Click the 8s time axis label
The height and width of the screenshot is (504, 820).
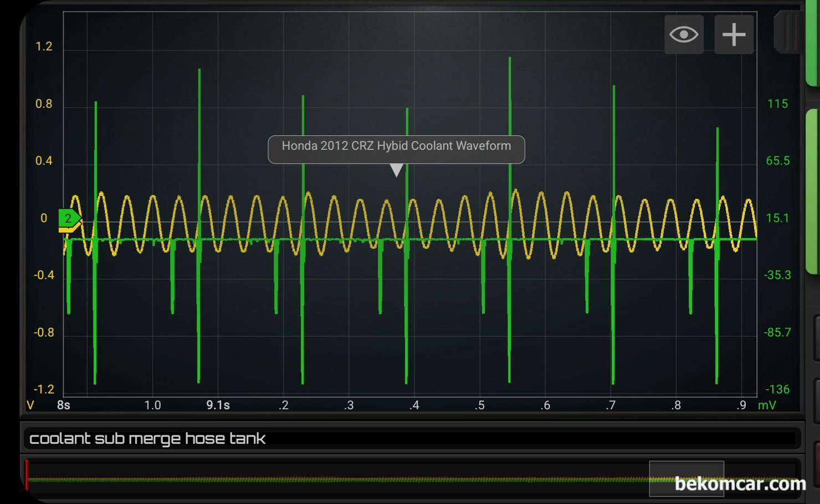point(64,405)
